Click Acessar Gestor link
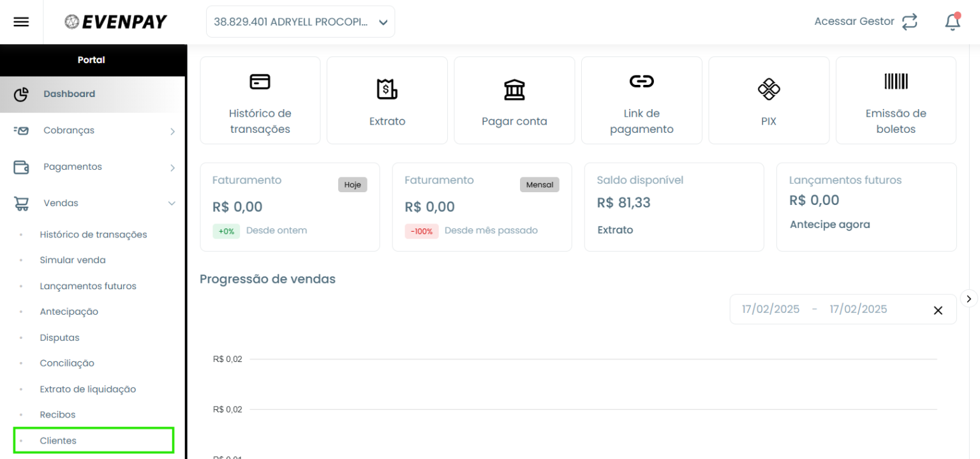980x459 pixels. [x=854, y=22]
